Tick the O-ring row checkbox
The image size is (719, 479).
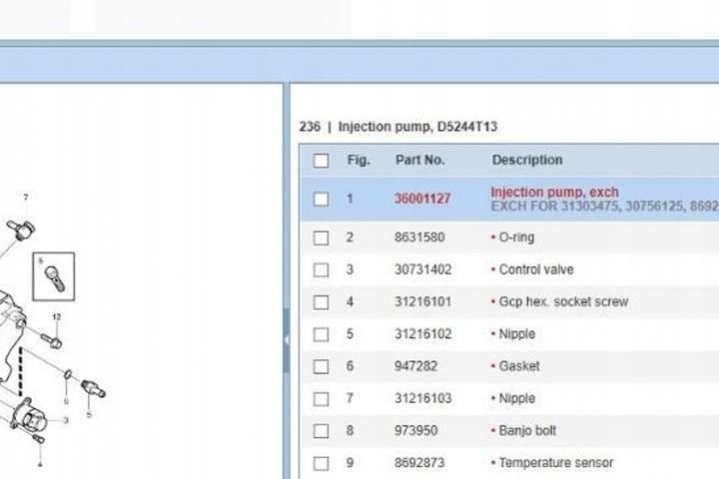point(321,238)
